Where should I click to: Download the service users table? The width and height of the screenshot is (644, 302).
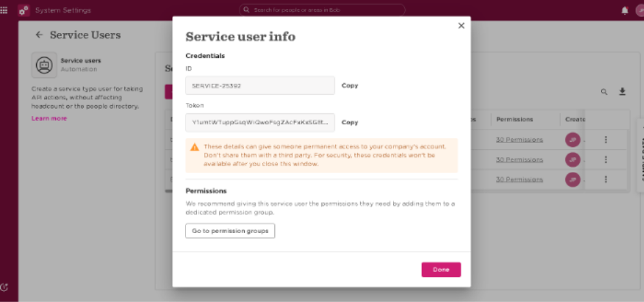click(x=622, y=91)
